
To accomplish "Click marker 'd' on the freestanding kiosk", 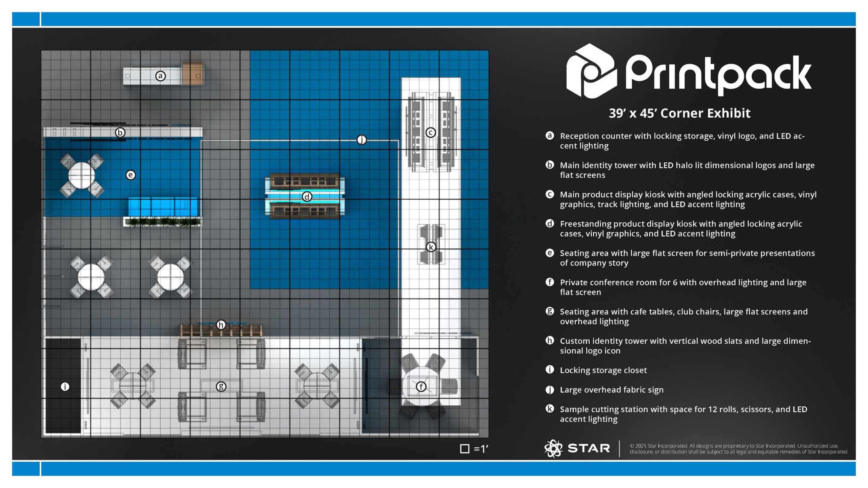I will 307,197.
